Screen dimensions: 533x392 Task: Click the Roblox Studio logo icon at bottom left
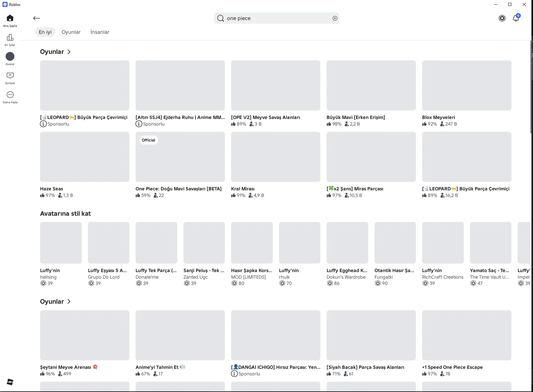click(10, 382)
